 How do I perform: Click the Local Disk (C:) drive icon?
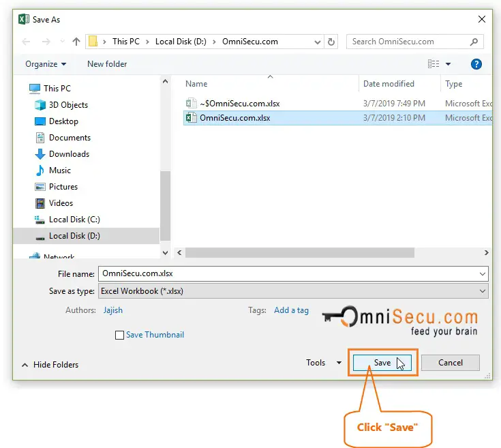40,220
